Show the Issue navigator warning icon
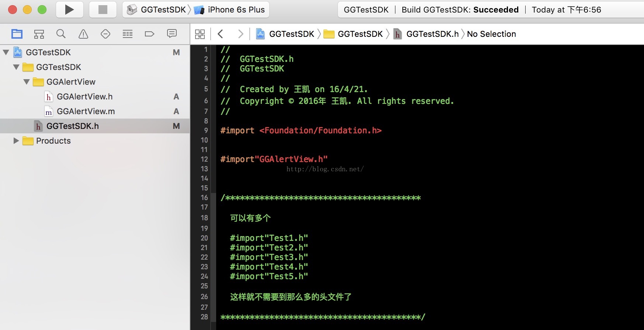Screen dimensions: 644x330 83,34
